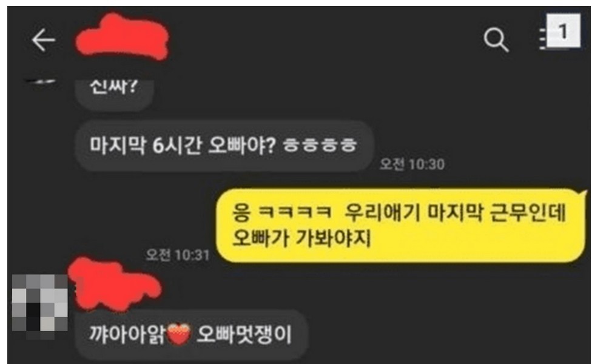Click the 'ㅎㅎㅎㅎ' text in the gray bubble
This screenshot has width=606, height=364.
coord(320,146)
